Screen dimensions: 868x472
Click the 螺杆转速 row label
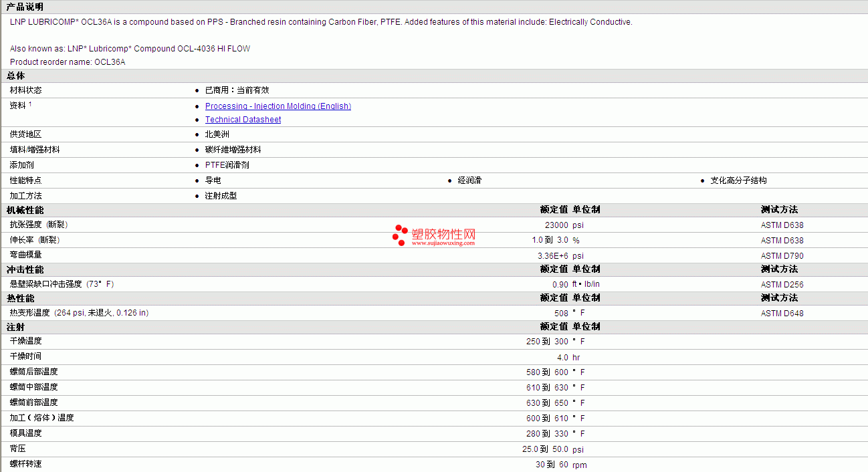click(x=25, y=464)
